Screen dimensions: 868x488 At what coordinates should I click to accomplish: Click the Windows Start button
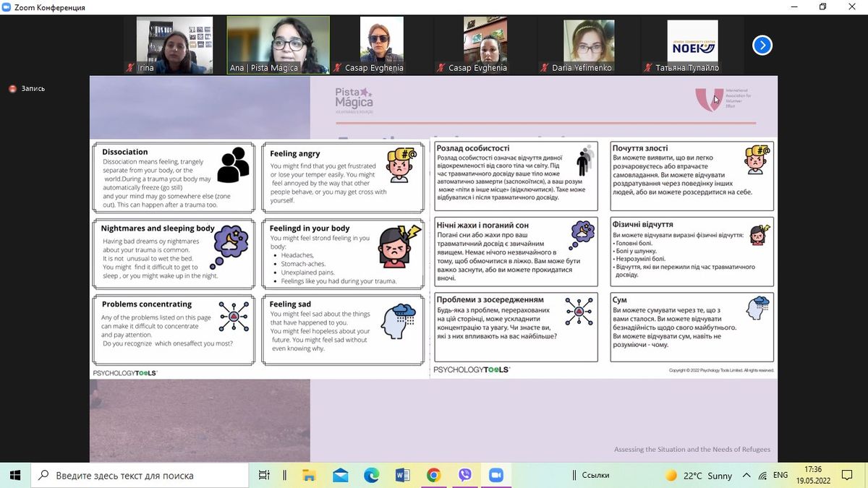pyautogui.click(x=15, y=475)
